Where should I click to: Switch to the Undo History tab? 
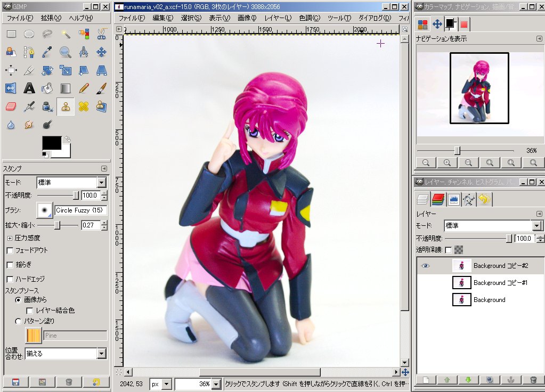(x=484, y=199)
